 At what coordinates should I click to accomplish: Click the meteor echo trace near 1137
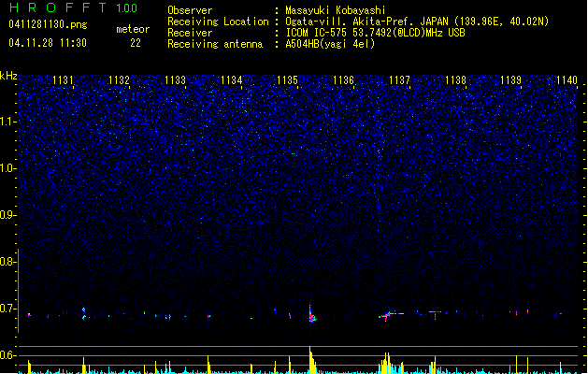[x=391, y=315]
